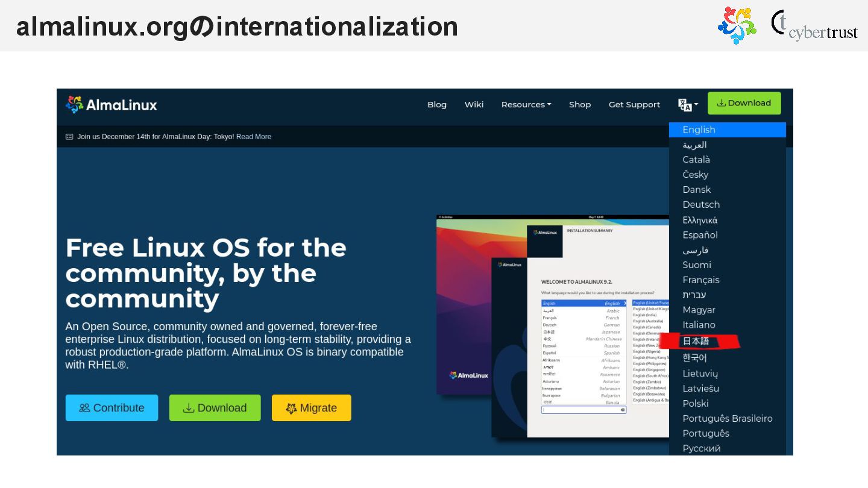
Task: Follow the Read More announcement link
Action: (254, 137)
